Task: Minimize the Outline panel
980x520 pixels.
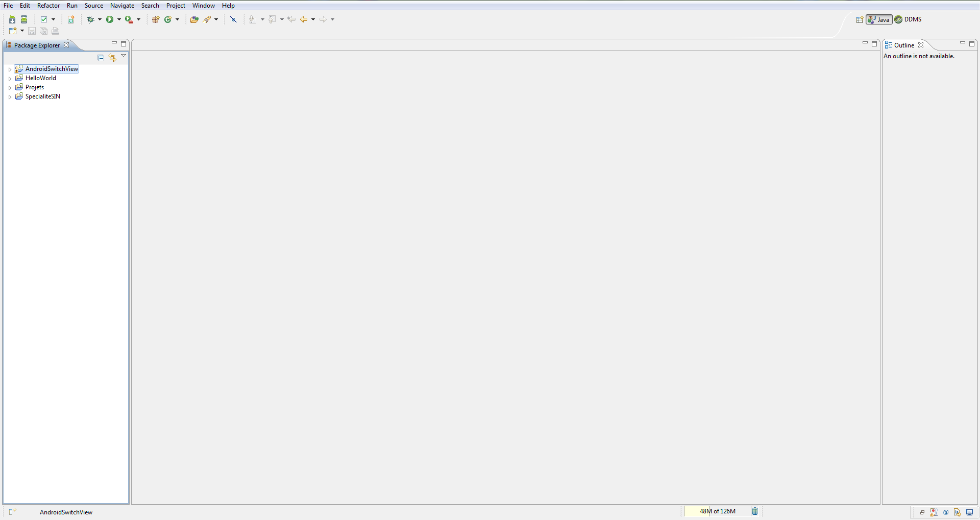Action: click(x=963, y=43)
